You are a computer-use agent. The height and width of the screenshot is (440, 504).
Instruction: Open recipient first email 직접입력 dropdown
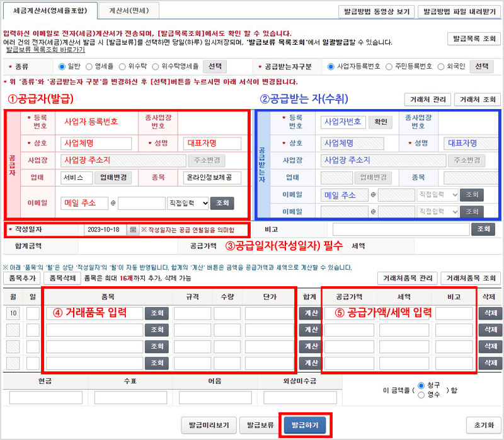click(437, 195)
